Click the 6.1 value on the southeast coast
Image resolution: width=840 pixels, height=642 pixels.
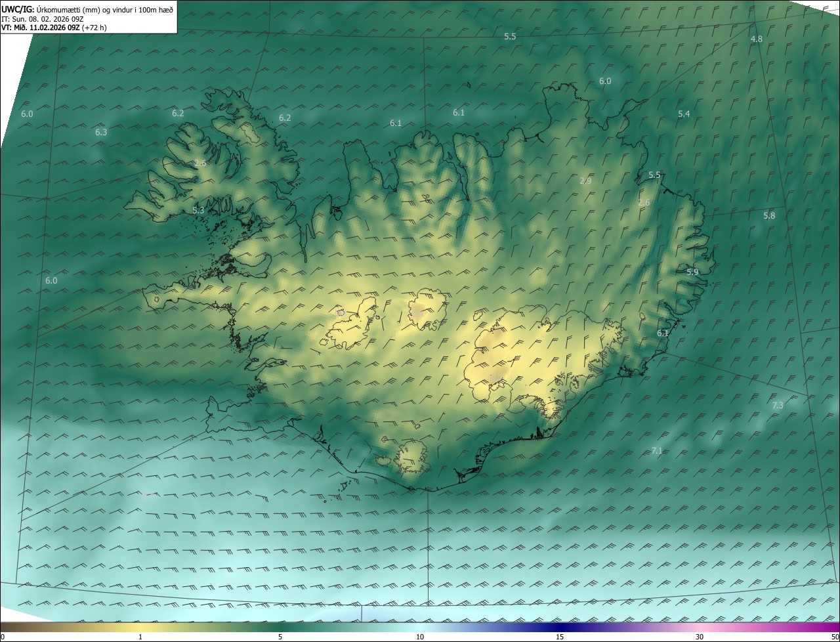(663, 333)
